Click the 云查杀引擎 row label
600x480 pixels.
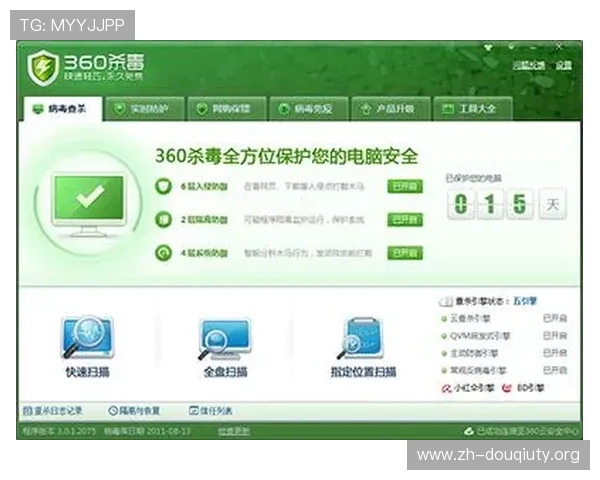coord(470,318)
